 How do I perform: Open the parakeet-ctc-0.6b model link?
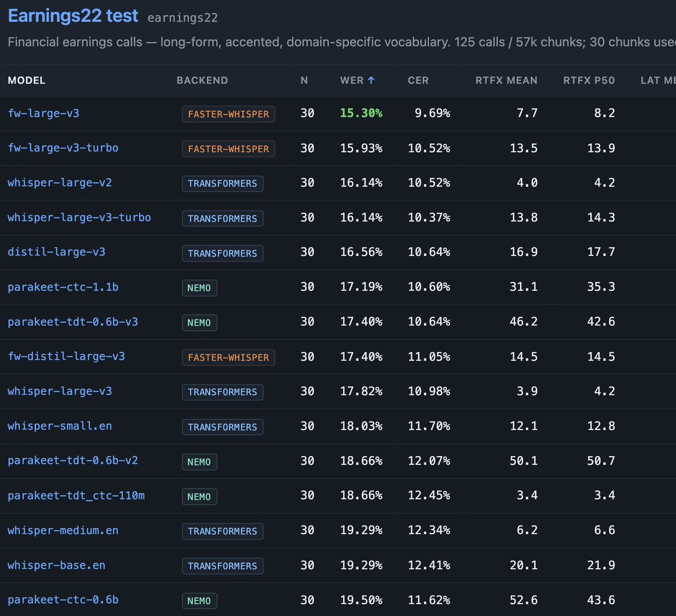pos(63,600)
